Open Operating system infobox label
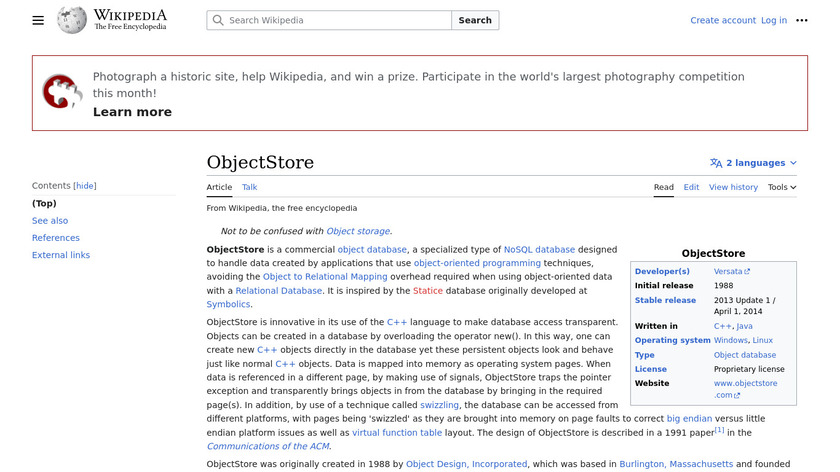 pyautogui.click(x=672, y=340)
